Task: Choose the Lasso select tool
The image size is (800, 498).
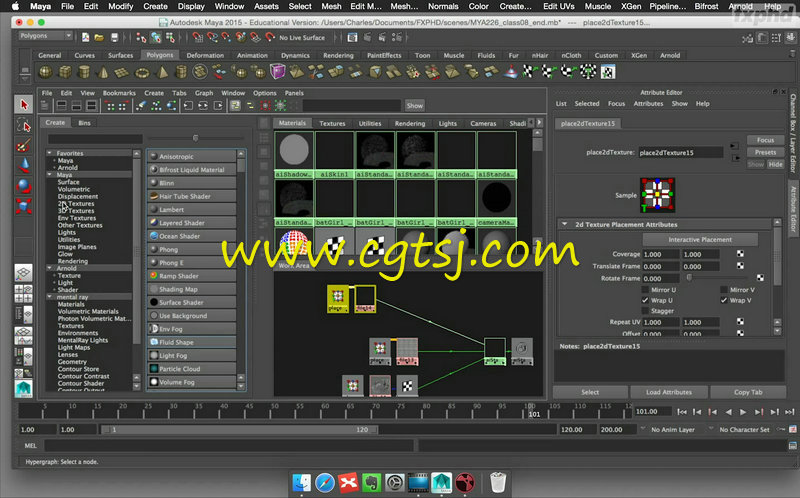Action: pos(23,125)
